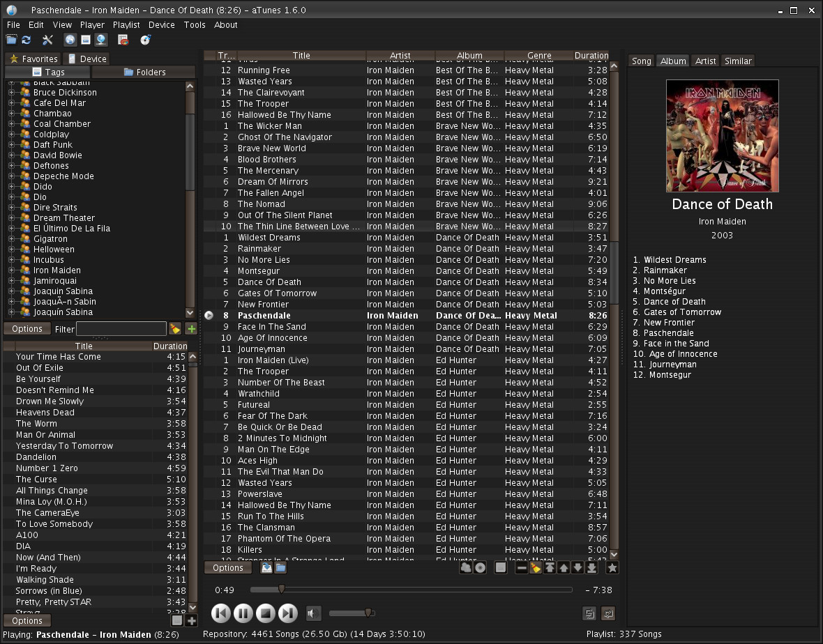
Task: Switch the navigator to Folders view
Action: tap(144, 72)
